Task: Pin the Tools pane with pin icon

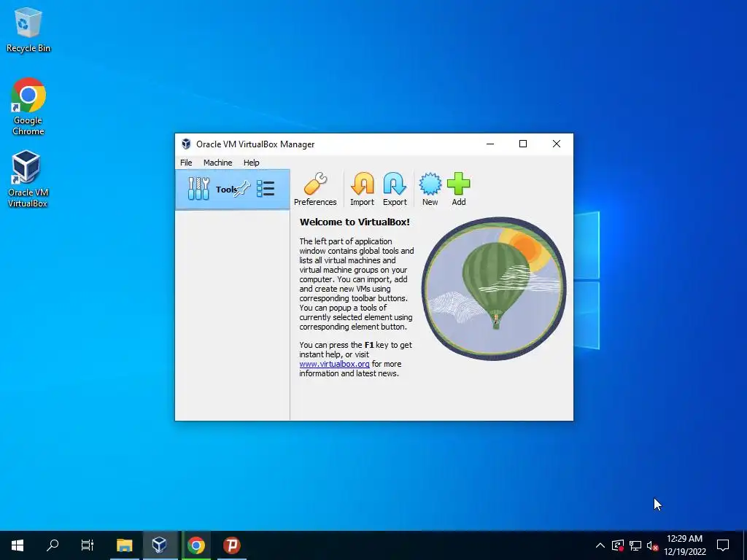Action: click(x=242, y=189)
